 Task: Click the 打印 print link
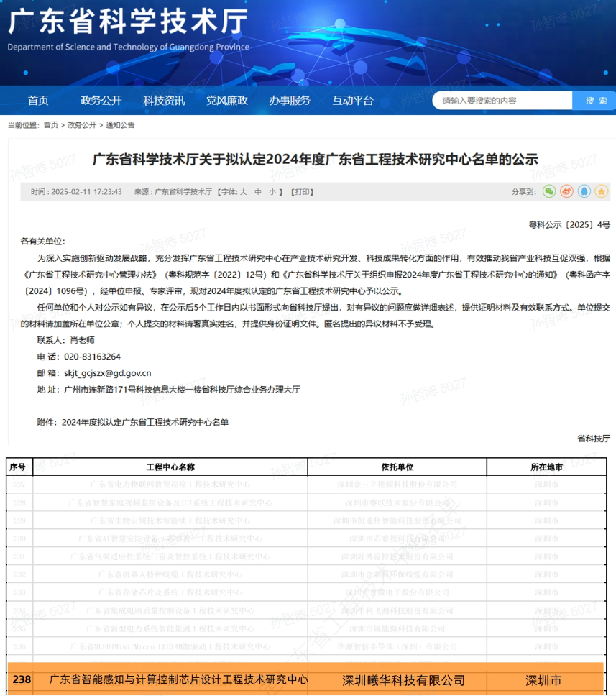tap(302, 192)
